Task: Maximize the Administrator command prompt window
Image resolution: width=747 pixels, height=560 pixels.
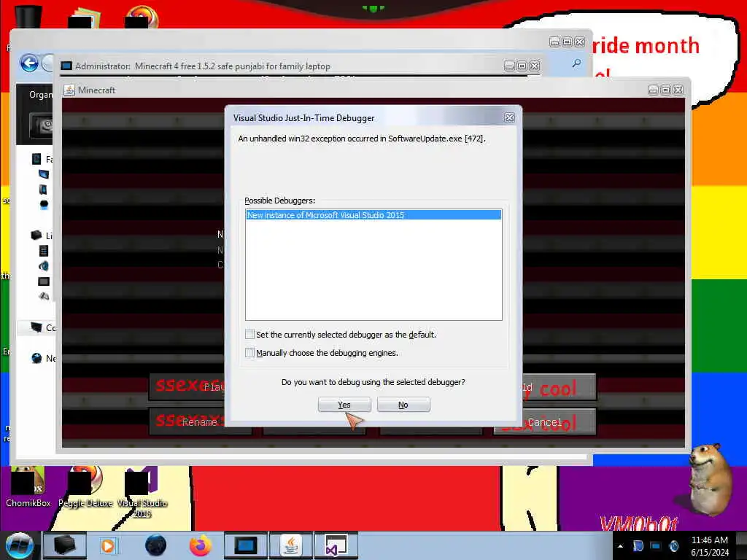Action: point(522,66)
